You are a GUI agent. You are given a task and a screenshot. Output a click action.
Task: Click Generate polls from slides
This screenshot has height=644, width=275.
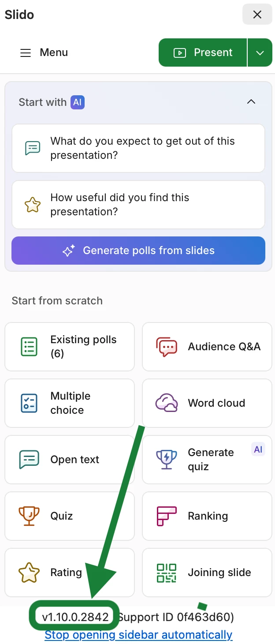(x=138, y=251)
